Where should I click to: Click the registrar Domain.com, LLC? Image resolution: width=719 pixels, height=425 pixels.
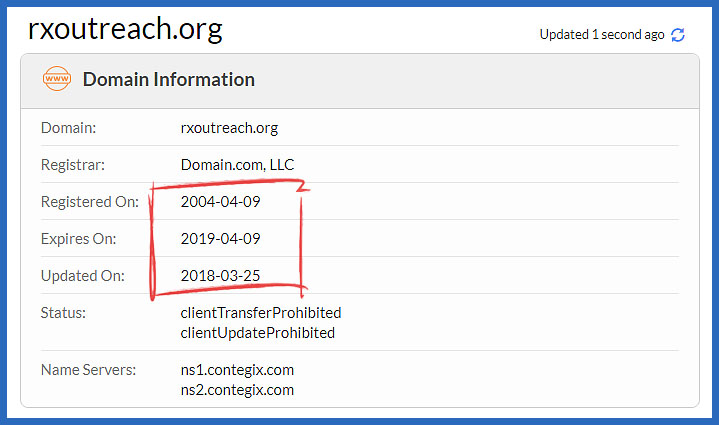pos(238,165)
